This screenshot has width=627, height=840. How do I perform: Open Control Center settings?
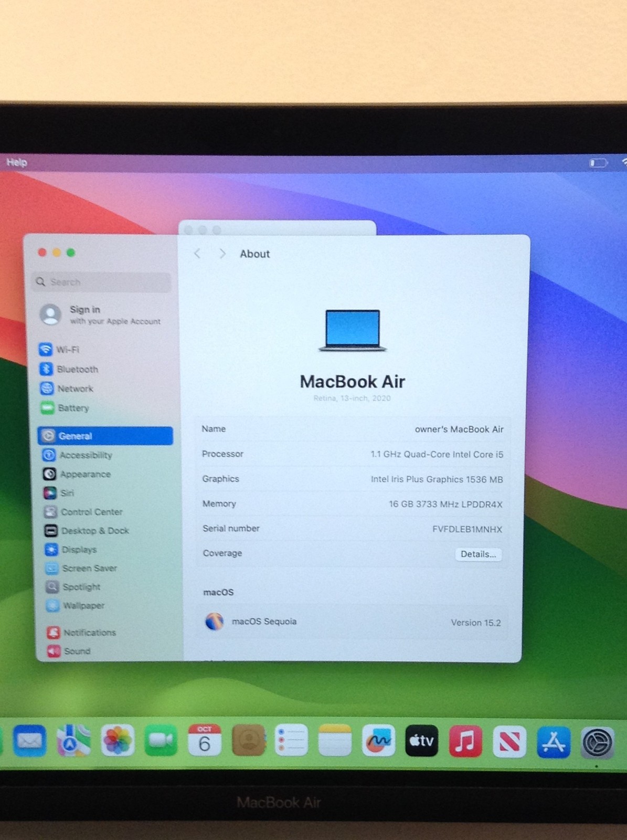[x=83, y=512]
